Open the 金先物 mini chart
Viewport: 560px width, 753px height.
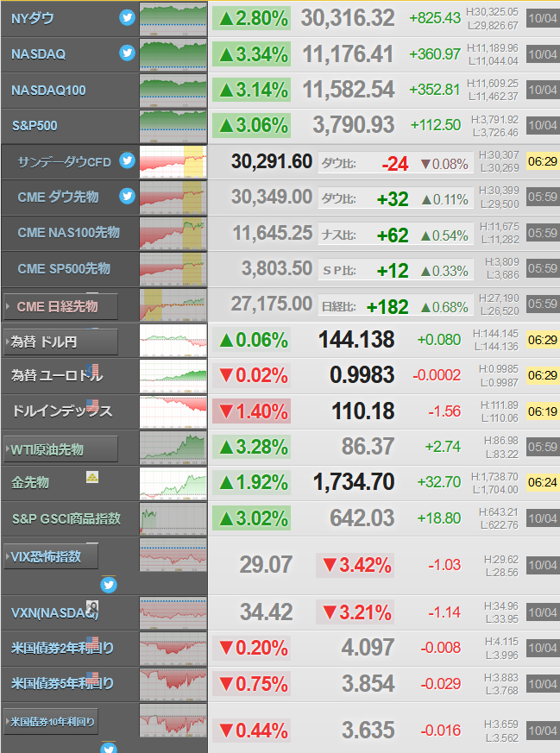(173, 483)
